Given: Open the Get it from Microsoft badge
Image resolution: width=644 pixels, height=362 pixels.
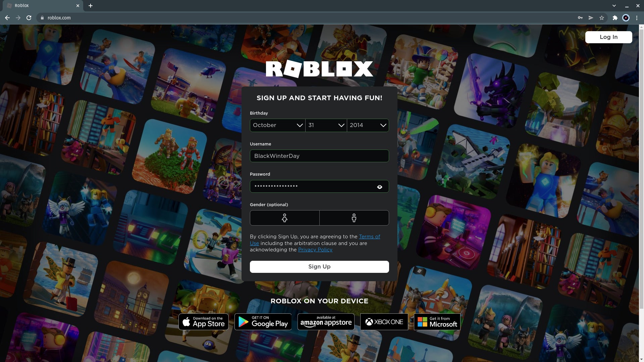Looking at the screenshot, I should coord(437,322).
